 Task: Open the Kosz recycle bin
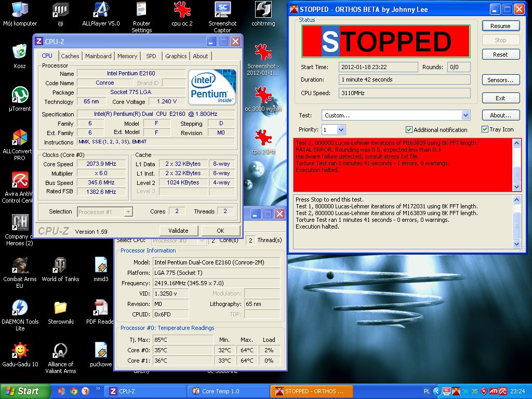pyautogui.click(x=20, y=56)
